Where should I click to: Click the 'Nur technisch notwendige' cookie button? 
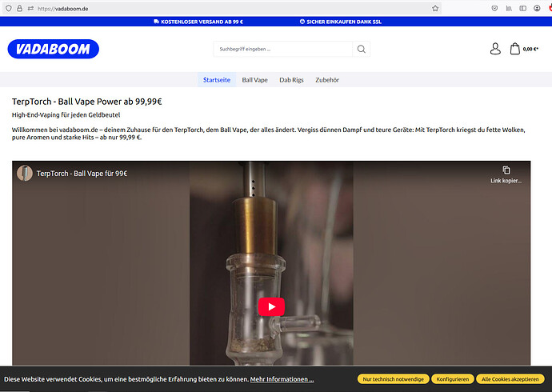pyautogui.click(x=393, y=378)
